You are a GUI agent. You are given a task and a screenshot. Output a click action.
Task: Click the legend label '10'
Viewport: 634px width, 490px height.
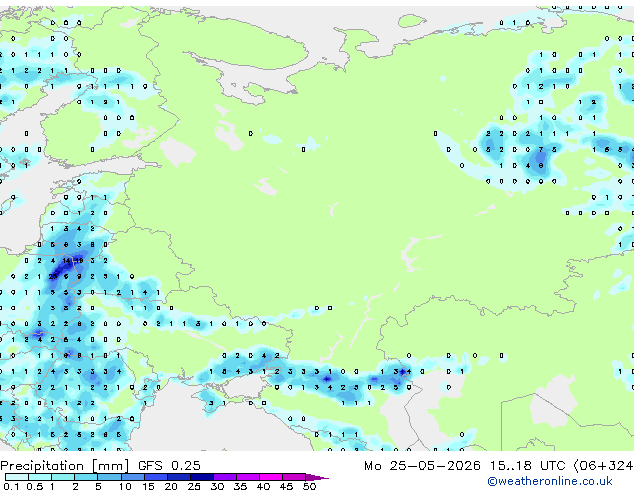click(125, 486)
